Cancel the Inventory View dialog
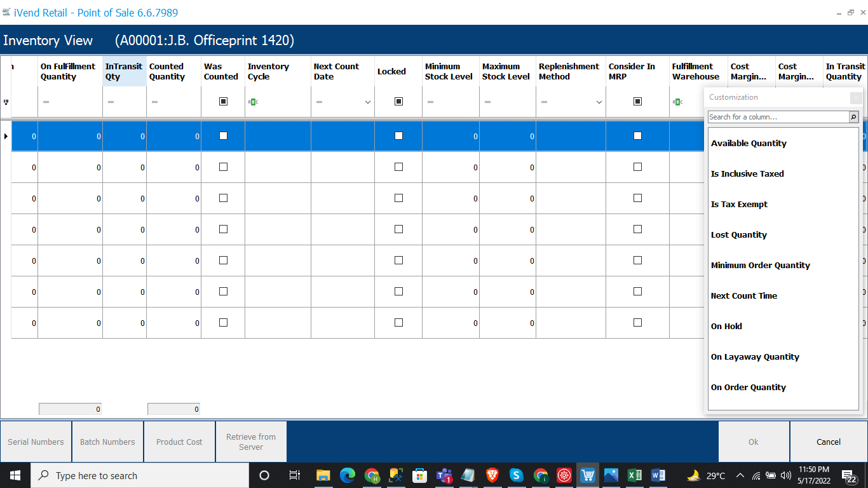This screenshot has height=488, width=868. [829, 442]
